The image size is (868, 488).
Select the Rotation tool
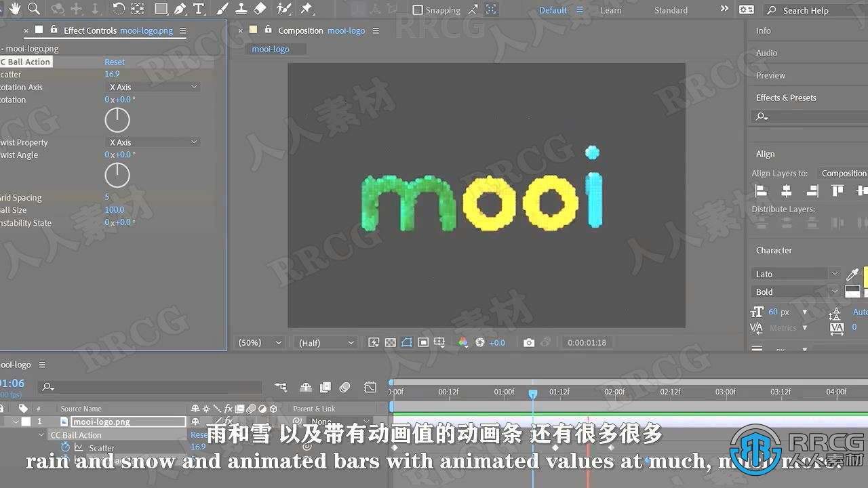pos(119,9)
